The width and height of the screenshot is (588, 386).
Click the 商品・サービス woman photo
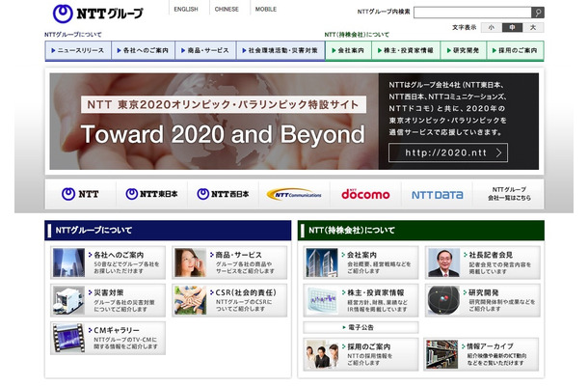tap(191, 262)
